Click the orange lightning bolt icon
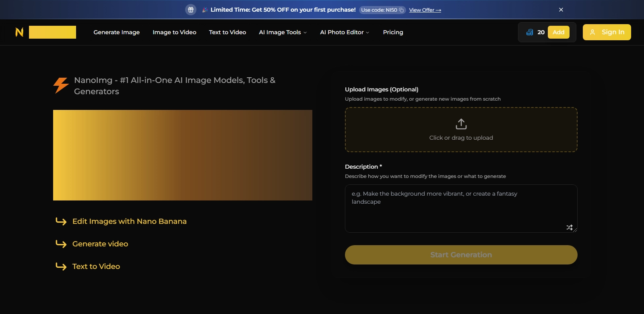This screenshot has width=644, height=314. coord(61,85)
